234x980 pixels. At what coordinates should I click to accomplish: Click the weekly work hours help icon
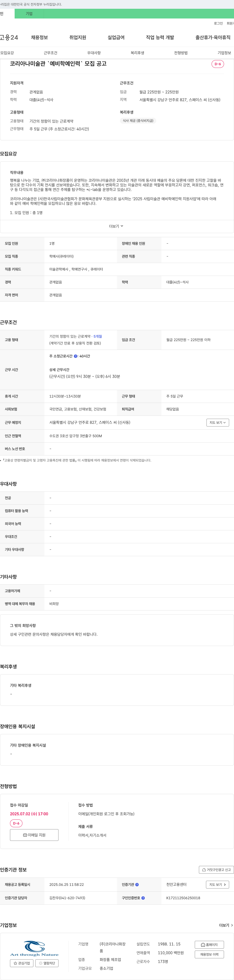[76, 356]
